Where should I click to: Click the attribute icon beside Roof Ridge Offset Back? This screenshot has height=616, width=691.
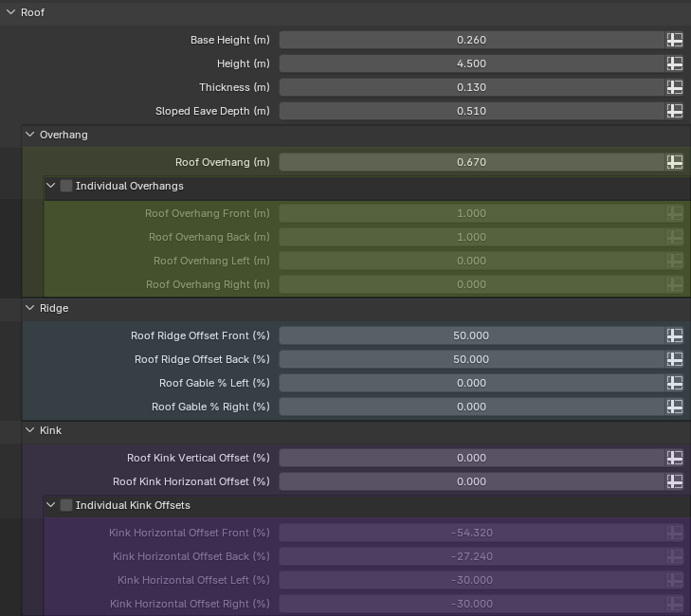click(x=674, y=359)
